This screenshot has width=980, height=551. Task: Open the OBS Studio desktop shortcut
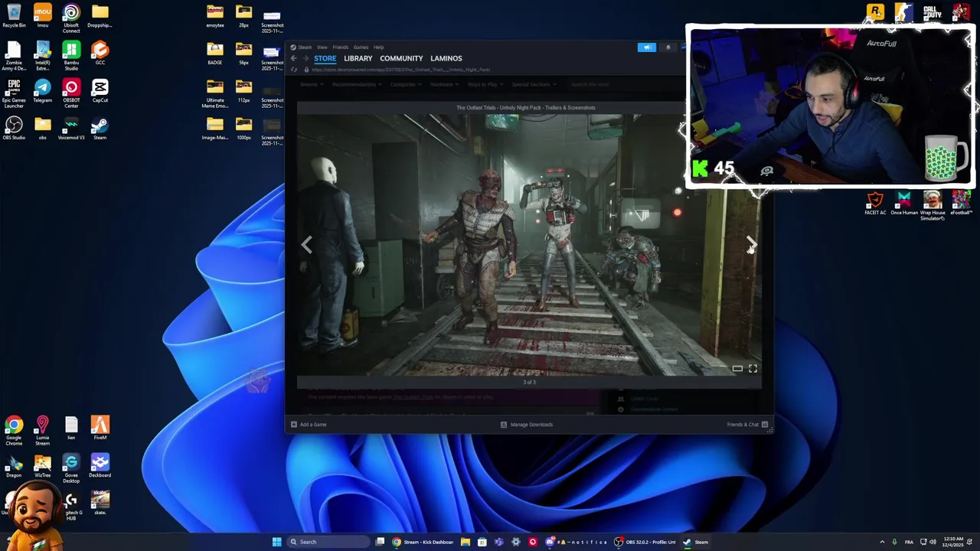coord(14,129)
